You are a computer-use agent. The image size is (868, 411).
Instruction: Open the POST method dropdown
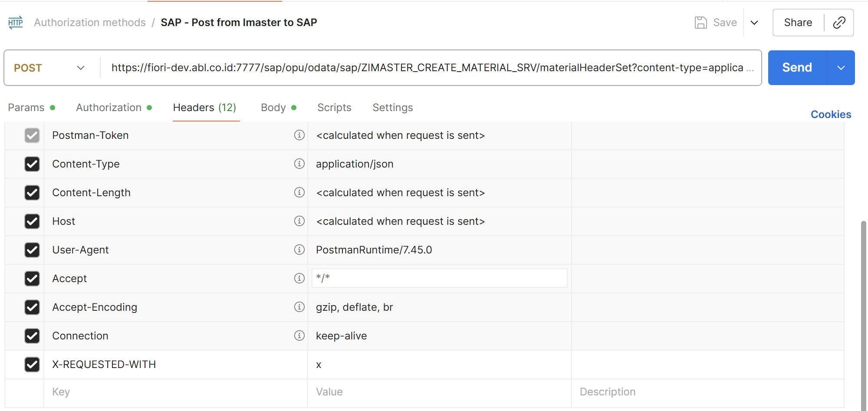click(x=49, y=68)
